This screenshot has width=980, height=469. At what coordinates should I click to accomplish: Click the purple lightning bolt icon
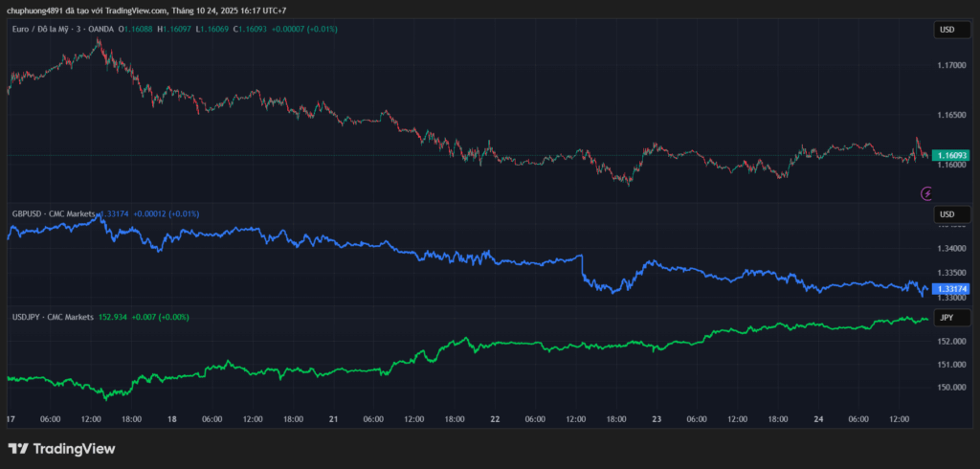click(x=926, y=193)
